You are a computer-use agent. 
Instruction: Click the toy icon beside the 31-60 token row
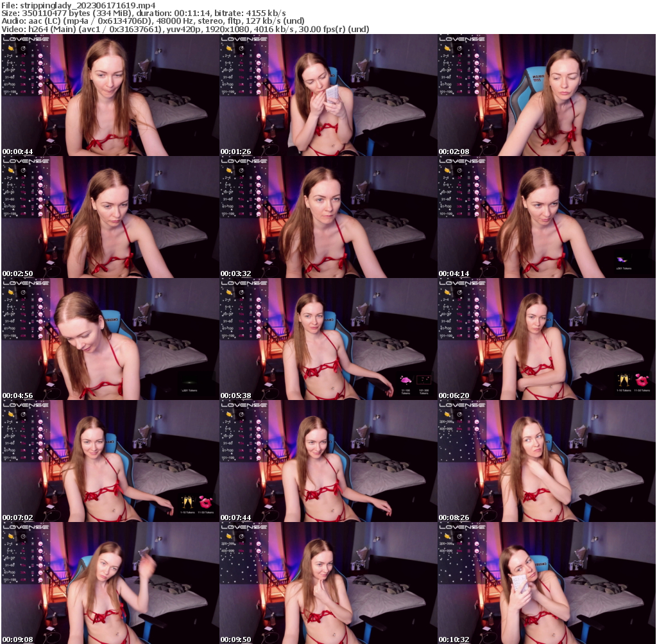tap(40, 78)
